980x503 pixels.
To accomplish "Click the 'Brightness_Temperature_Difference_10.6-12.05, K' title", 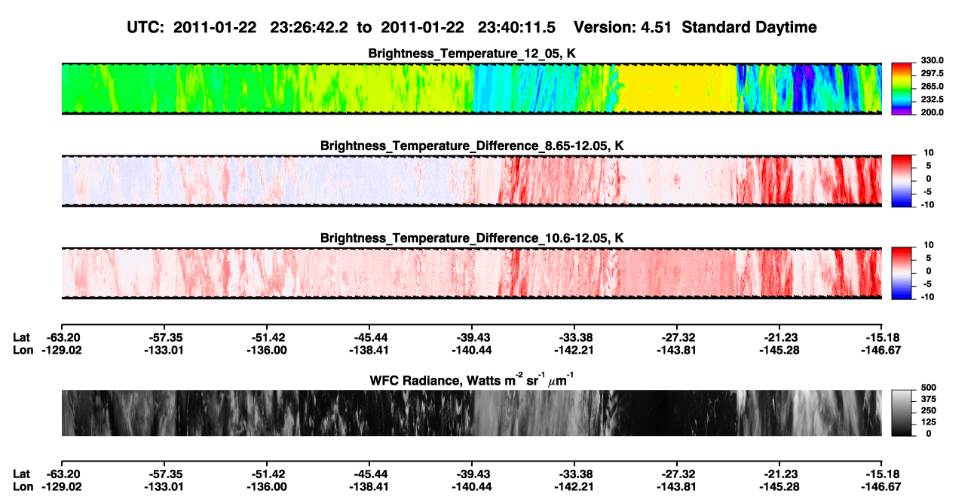I will tap(472, 238).
